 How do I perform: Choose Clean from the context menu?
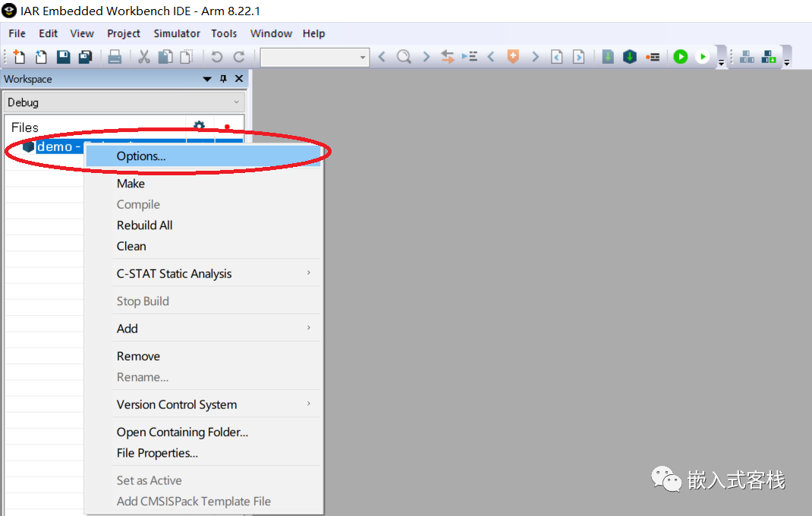pos(203,246)
